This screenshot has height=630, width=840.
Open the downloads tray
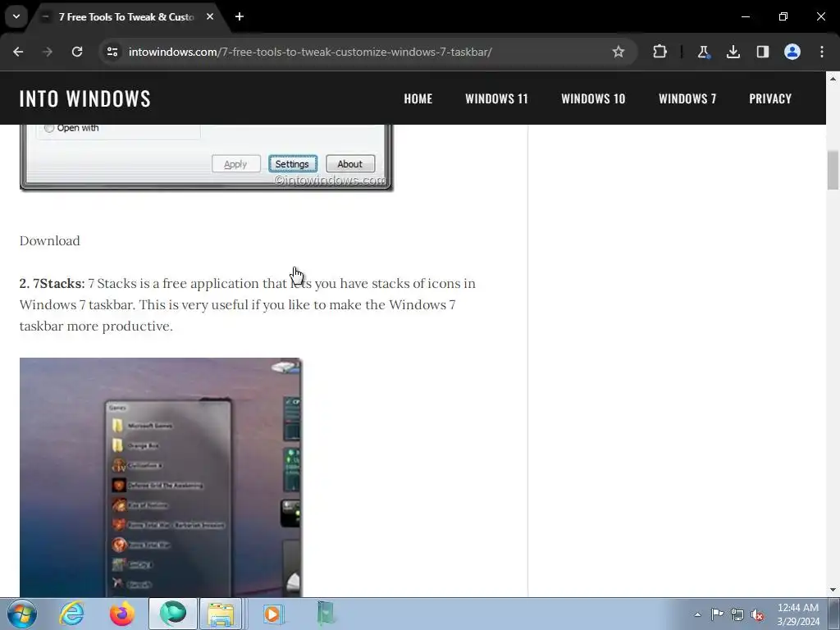click(733, 52)
